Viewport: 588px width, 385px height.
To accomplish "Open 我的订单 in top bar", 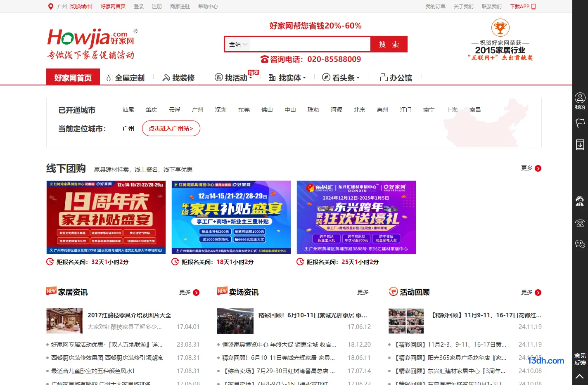I will (436, 7).
